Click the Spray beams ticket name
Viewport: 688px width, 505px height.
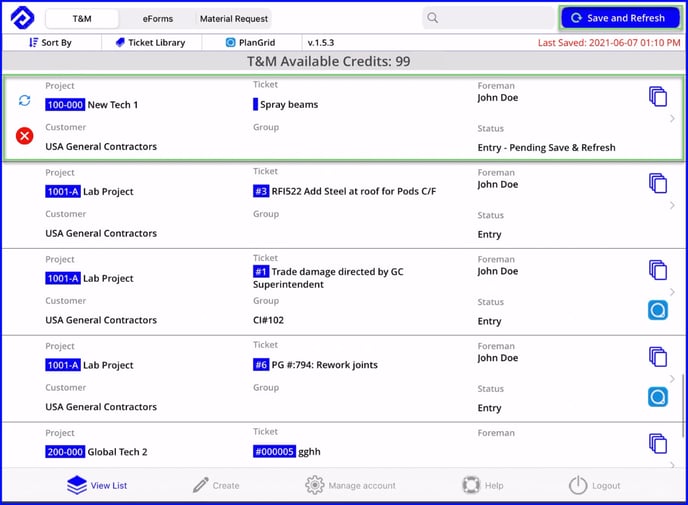point(289,104)
